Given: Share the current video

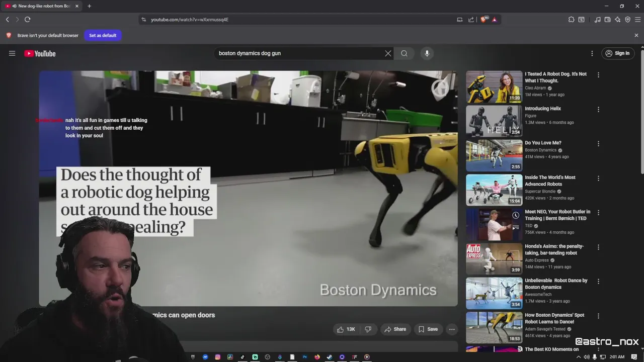Looking at the screenshot, I should pos(395,329).
